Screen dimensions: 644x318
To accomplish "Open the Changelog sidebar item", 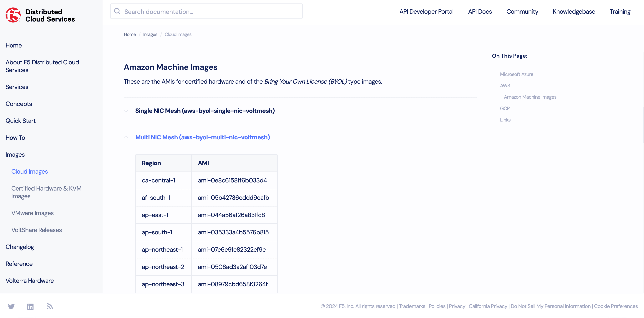I will pyautogui.click(x=19, y=247).
